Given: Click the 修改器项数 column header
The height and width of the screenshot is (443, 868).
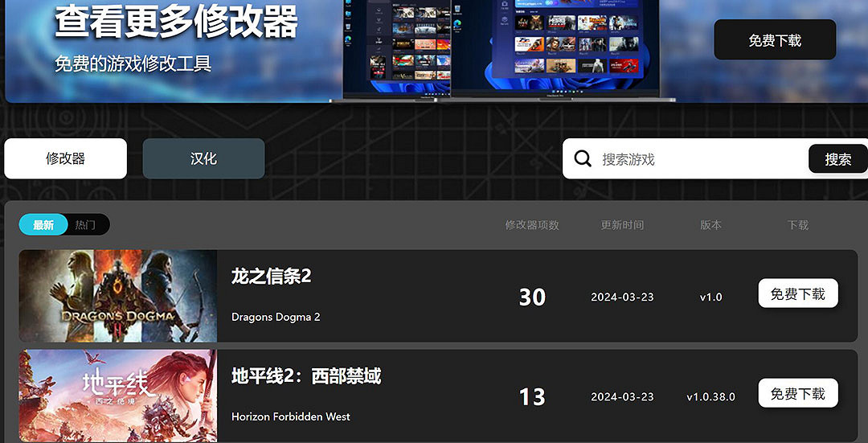Looking at the screenshot, I should pyautogui.click(x=531, y=225).
